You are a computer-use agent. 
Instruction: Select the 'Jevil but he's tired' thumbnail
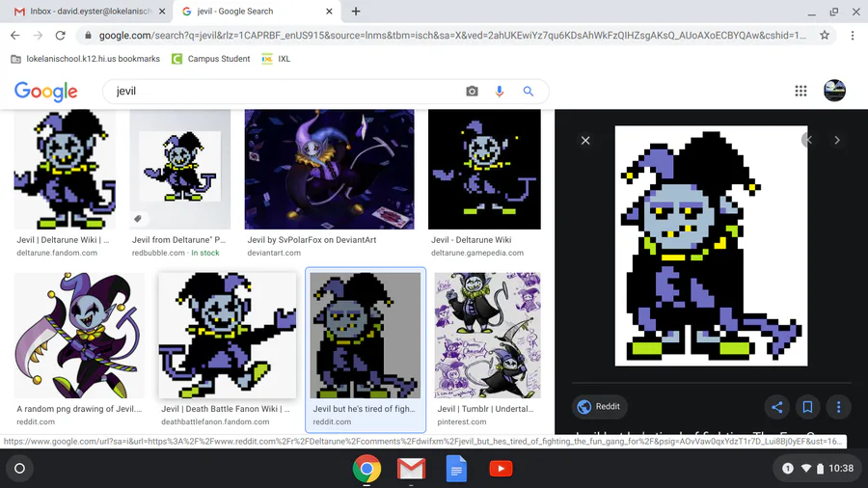tap(366, 336)
